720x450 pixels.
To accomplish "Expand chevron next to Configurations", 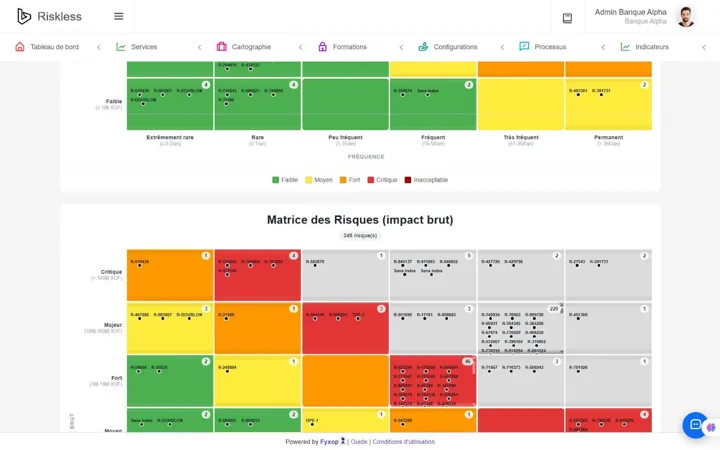I will tap(502, 47).
